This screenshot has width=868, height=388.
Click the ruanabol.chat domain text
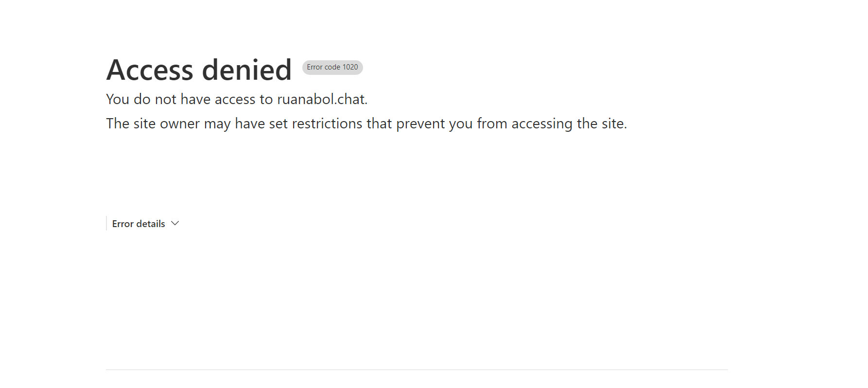point(321,99)
